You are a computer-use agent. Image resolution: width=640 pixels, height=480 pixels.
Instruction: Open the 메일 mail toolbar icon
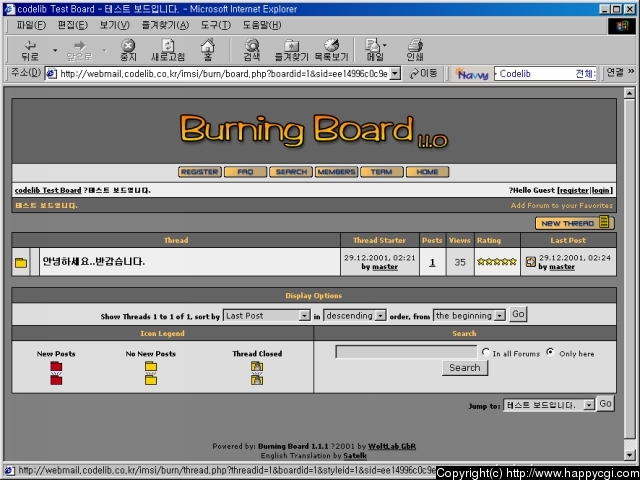tap(373, 51)
